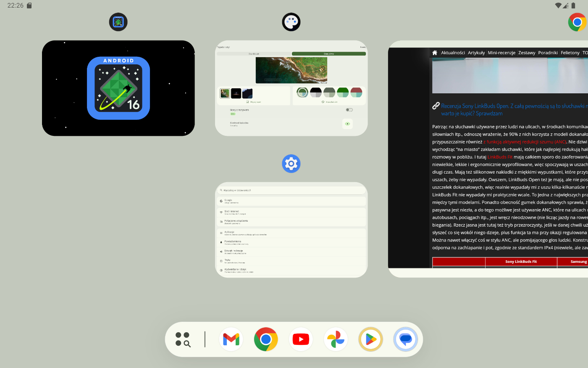Open Messages from the dock
This screenshot has height=368, width=588.
pyautogui.click(x=405, y=339)
